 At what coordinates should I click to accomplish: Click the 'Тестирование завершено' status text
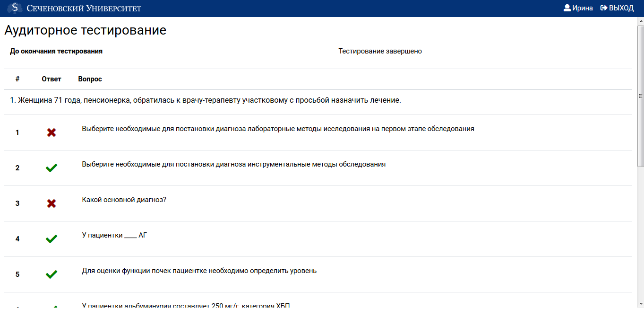pos(380,51)
